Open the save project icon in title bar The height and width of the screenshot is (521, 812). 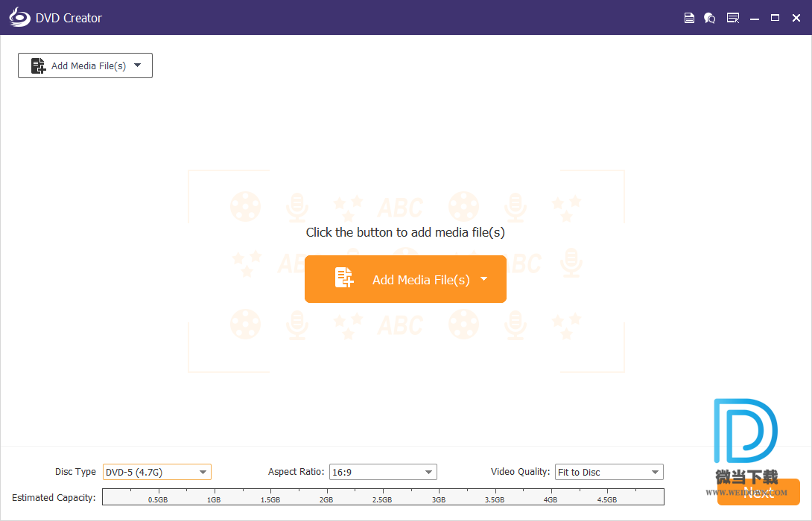click(x=689, y=18)
